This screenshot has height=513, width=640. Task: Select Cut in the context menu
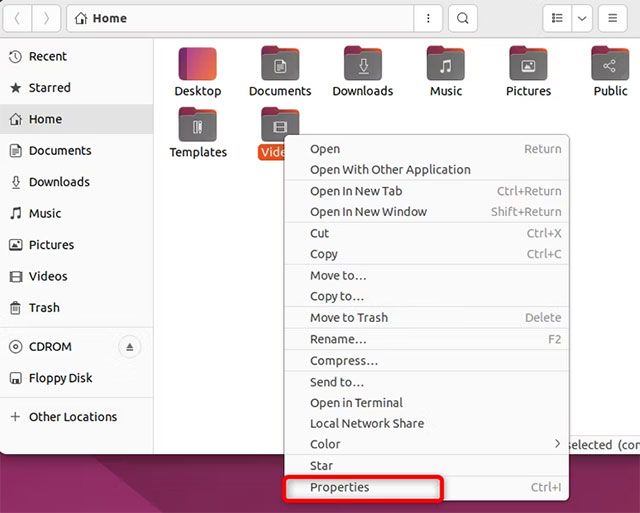click(427, 233)
